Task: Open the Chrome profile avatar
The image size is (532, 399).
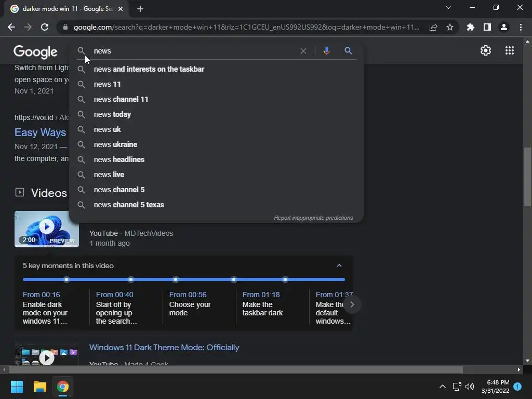Action: (x=504, y=27)
